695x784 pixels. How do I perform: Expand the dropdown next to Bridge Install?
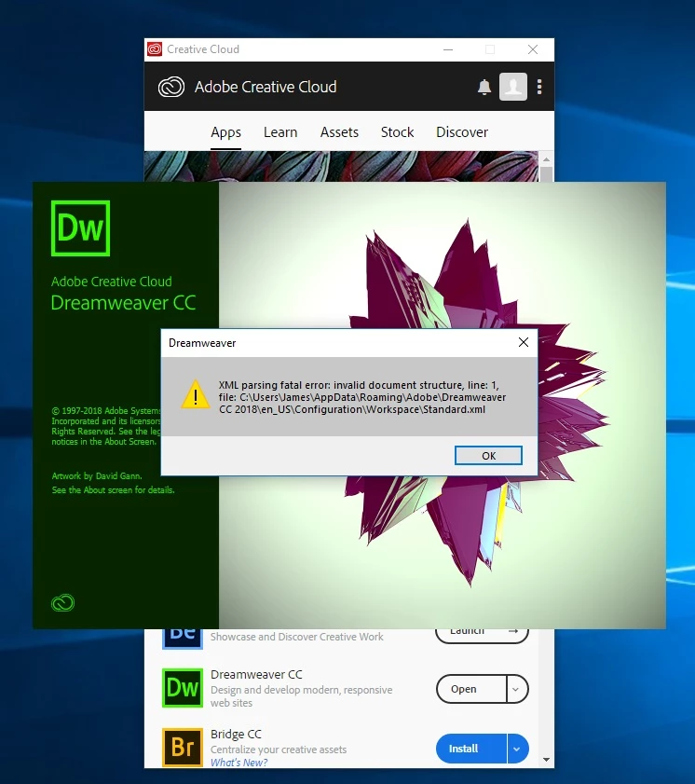pyautogui.click(x=518, y=749)
